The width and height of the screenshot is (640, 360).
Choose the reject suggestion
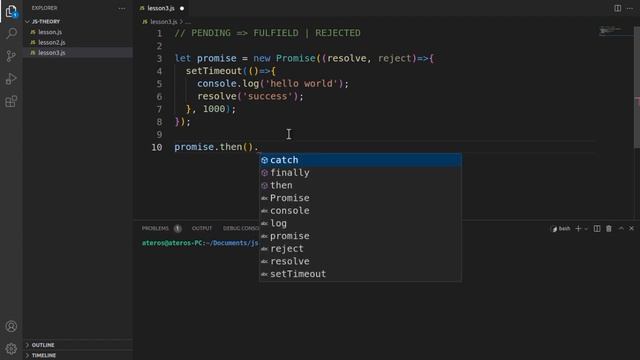point(360,249)
